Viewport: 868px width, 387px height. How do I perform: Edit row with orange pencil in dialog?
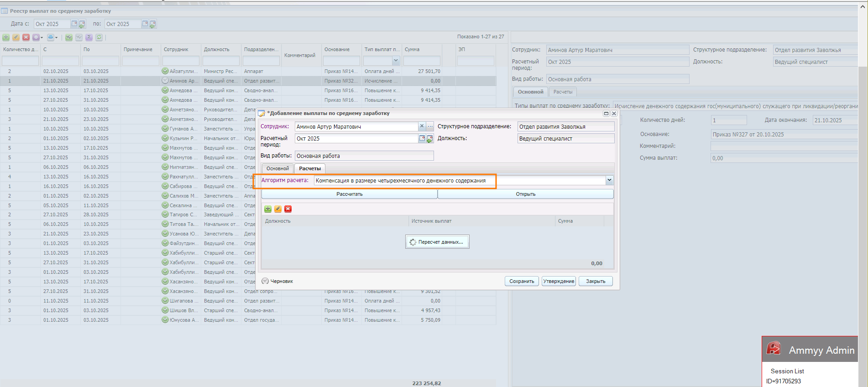pyautogui.click(x=278, y=209)
